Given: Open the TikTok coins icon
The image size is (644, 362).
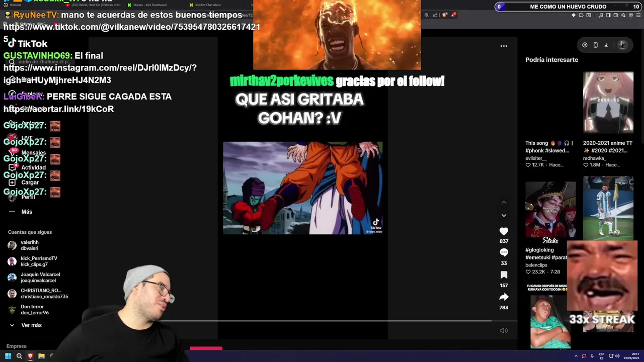Looking at the screenshot, I should (x=585, y=45).
